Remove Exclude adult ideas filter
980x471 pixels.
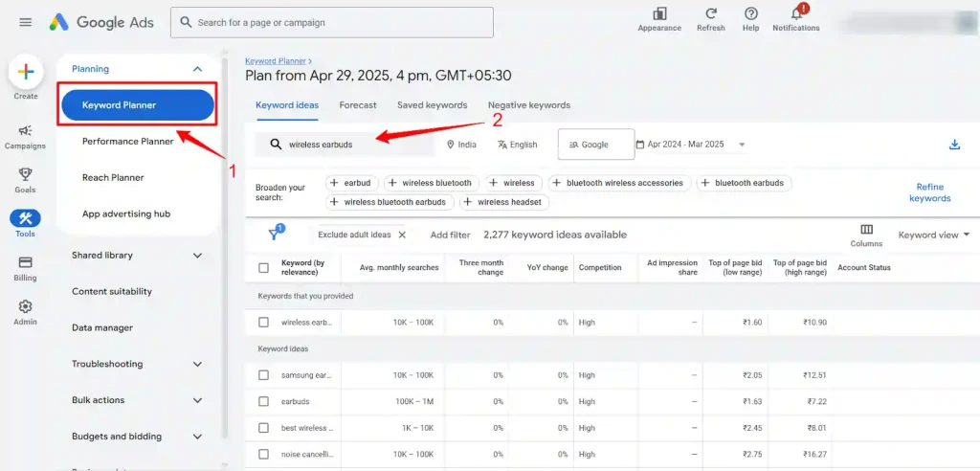tap(402, 235)
